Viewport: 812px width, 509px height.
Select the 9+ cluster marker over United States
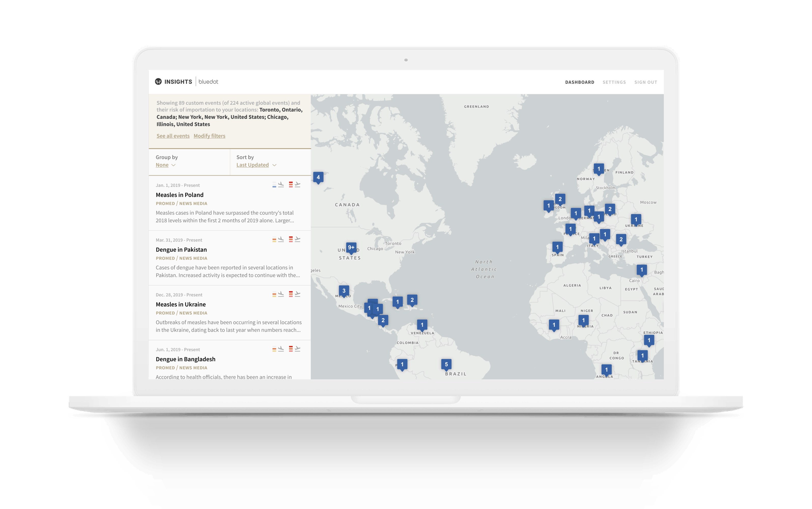tap(351, 248)
